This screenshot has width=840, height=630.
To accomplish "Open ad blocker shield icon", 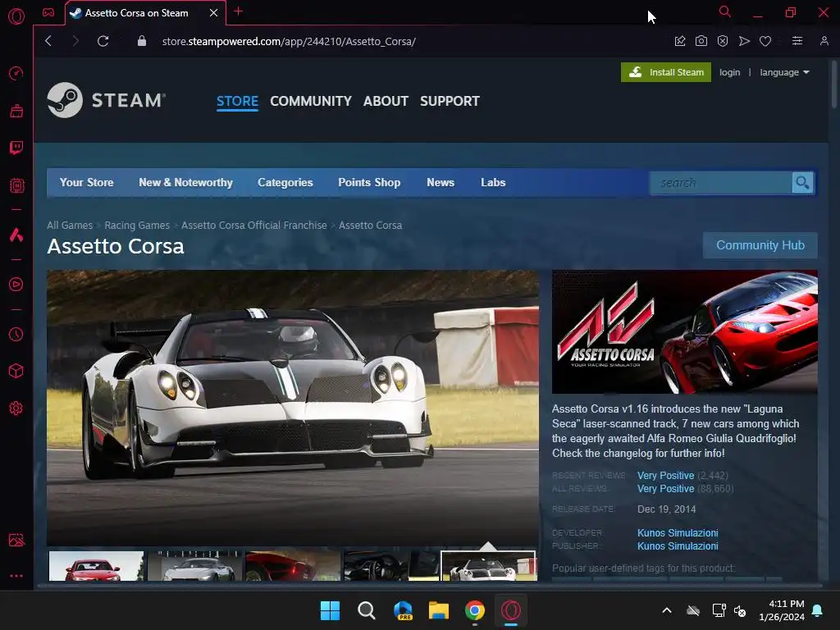I will point(722,41).
